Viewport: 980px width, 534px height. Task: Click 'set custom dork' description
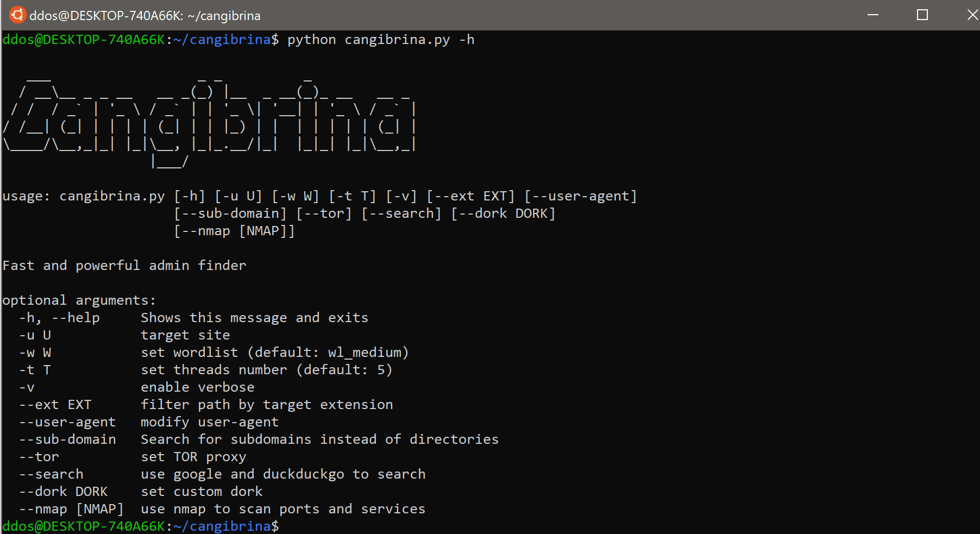202,492
